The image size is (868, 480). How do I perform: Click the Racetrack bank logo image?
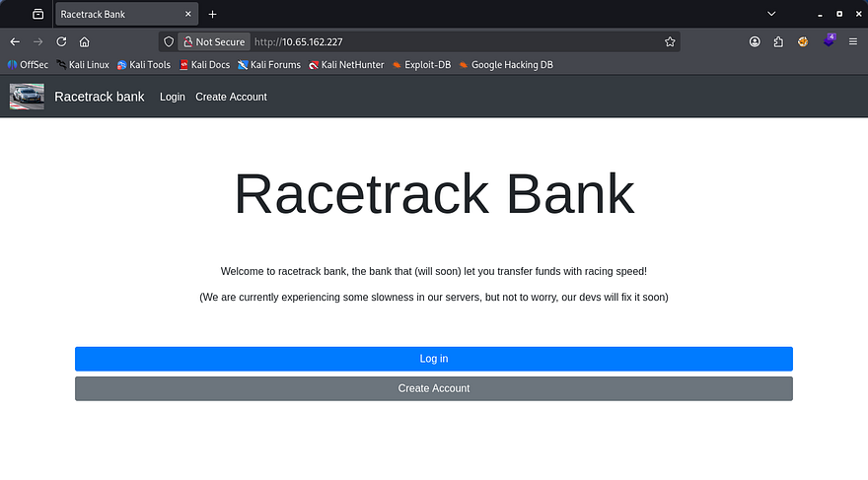pos(27,97)
